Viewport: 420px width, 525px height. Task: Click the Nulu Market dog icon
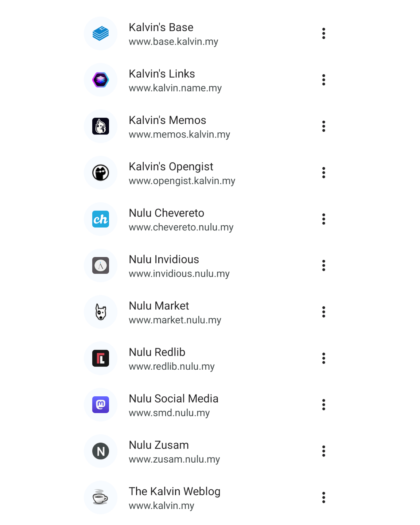tap(101, 312)
